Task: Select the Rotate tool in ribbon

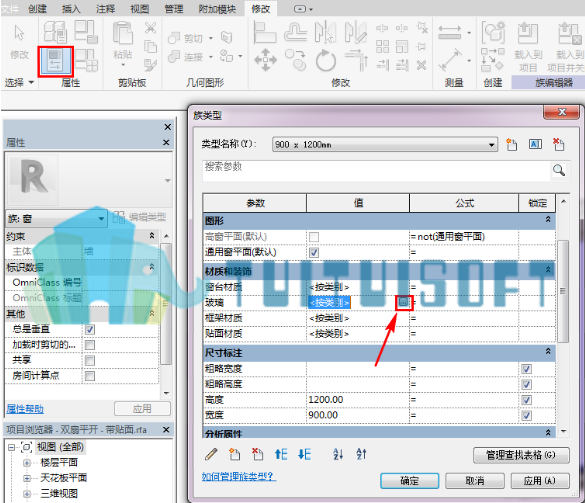Action: [x=326, y=60]
